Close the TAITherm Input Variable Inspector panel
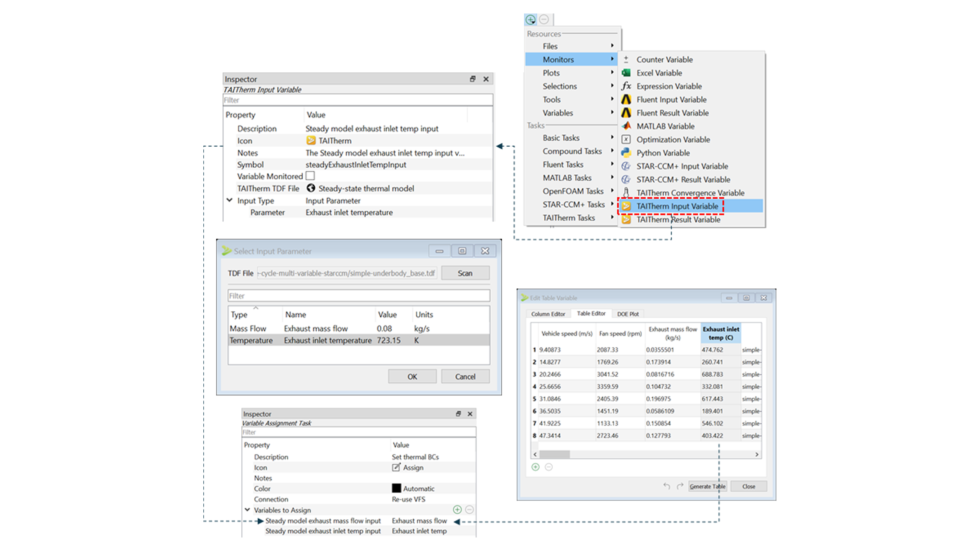Screen dimensions: 980x551 (x=486, y=79)
